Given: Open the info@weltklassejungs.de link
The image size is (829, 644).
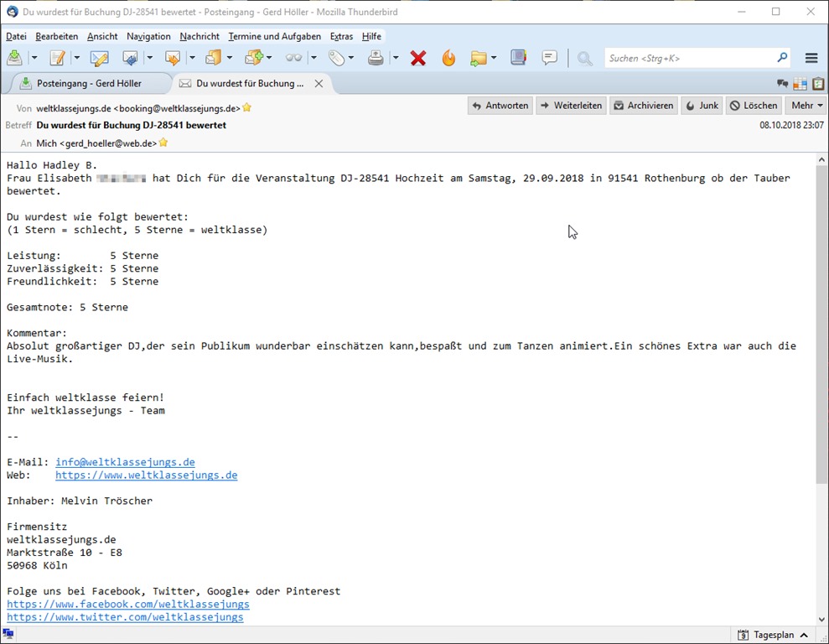Looking at the screenshot, I should (x=125, y=462).
